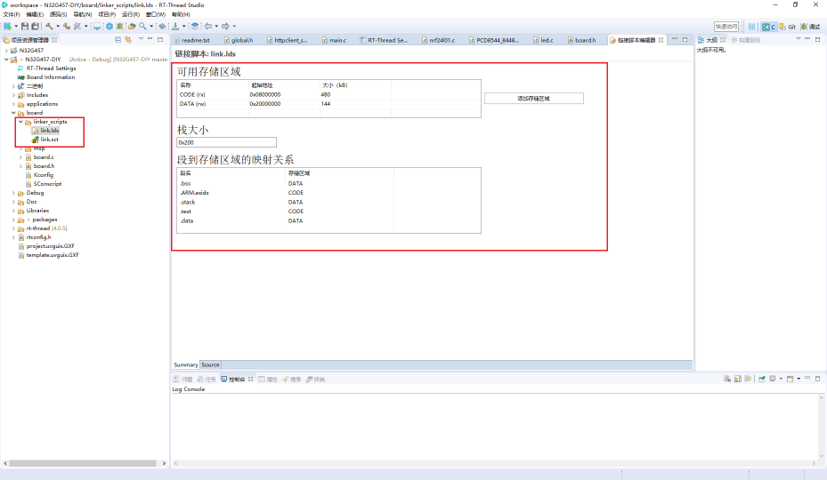Image resolution: width=827 pixels, height=480 pixels.
Task: Expand the Libraries folder
Action: (x=14, y=211)
